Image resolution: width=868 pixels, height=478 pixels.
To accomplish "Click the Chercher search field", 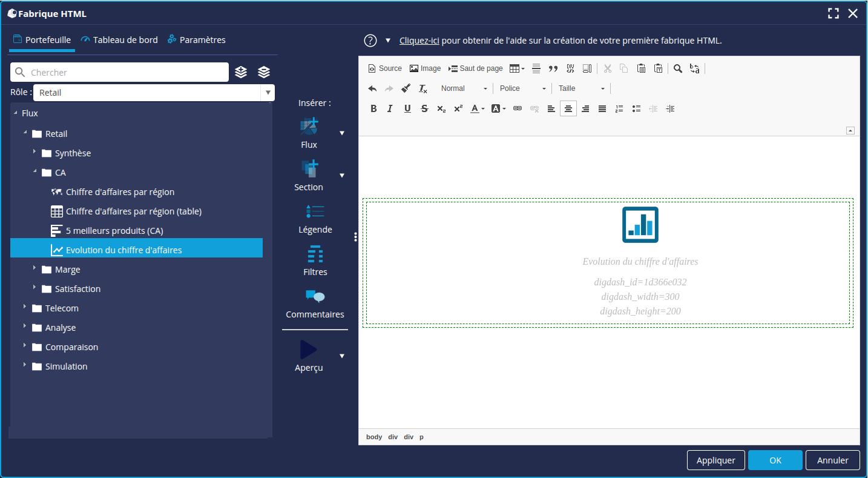I will tap(127, 72).
